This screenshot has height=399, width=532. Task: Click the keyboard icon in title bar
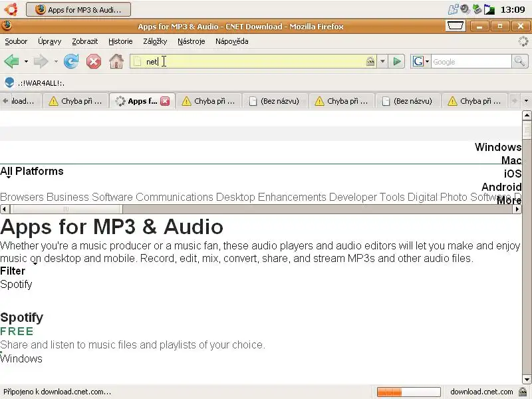click(x=455, y=26)
